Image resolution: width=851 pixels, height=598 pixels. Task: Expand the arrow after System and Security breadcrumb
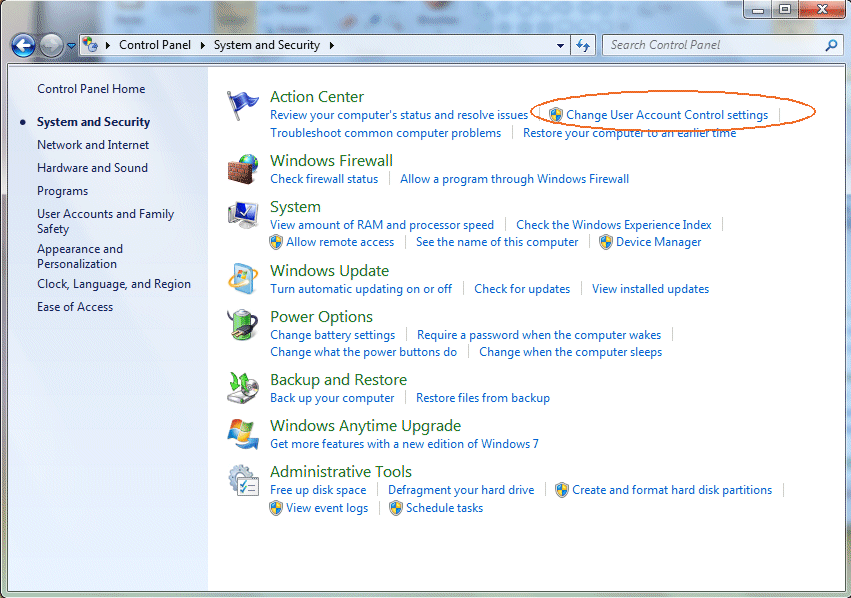331,45
